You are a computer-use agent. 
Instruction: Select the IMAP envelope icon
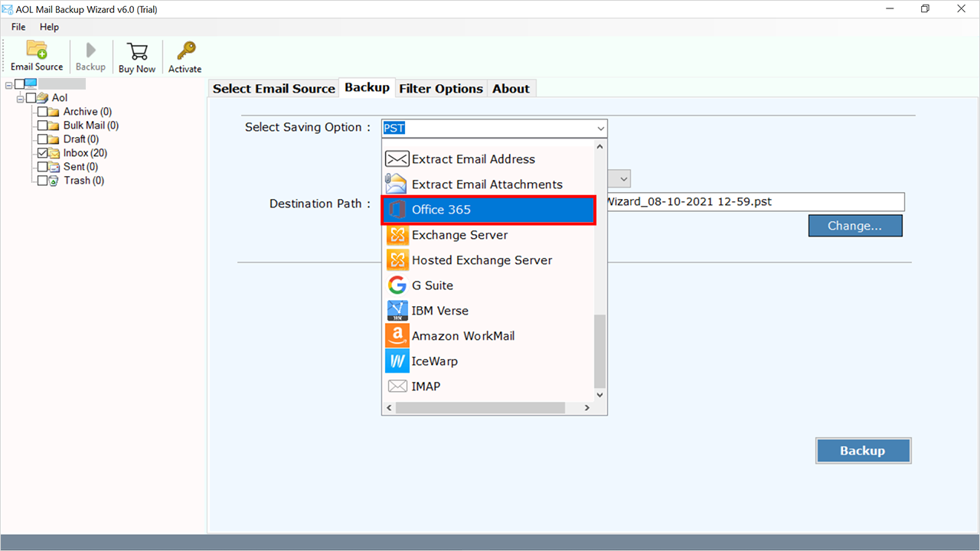(x=397, y=386)
